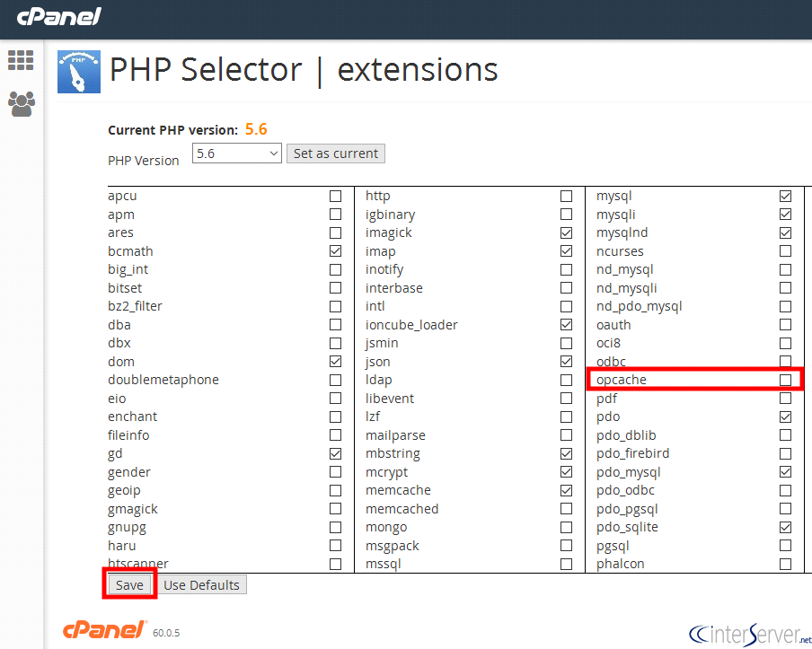This screenshot has height=649, width=812.
Task: Click the '60.0.5' version text
Action: click(166, 633)
